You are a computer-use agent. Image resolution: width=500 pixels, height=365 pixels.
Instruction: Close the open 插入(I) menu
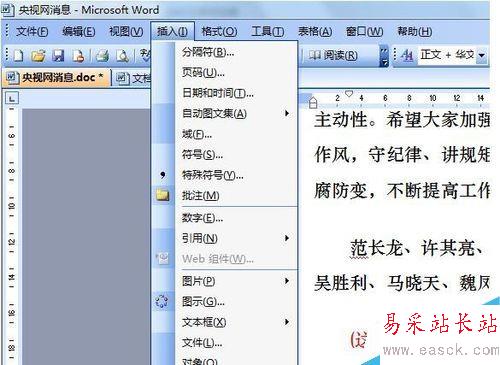[x=172, y=32]
